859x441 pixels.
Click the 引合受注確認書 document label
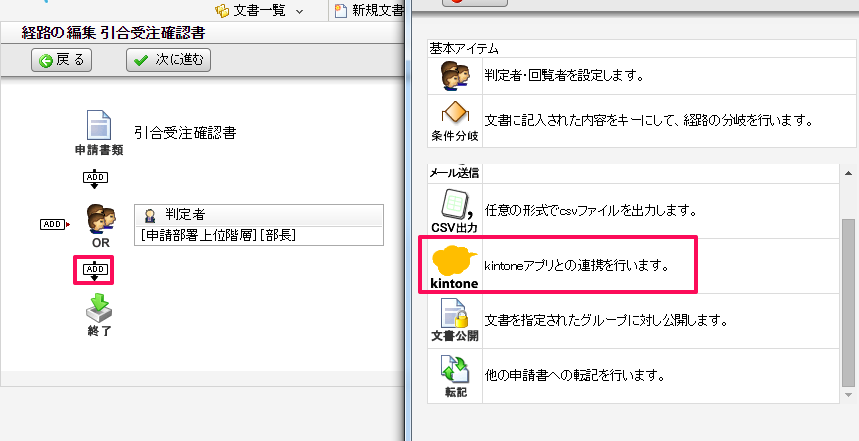pyautogui.click(x=185, y=133)
